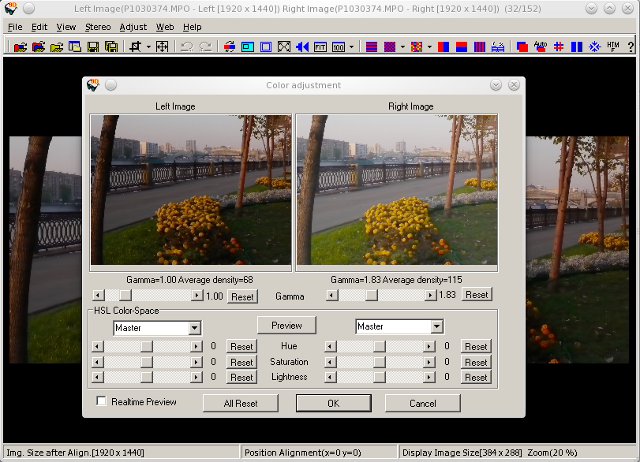Select the purple checkered view icon
The width and height of the screenshot is (640, 462).
pos(389,47)
